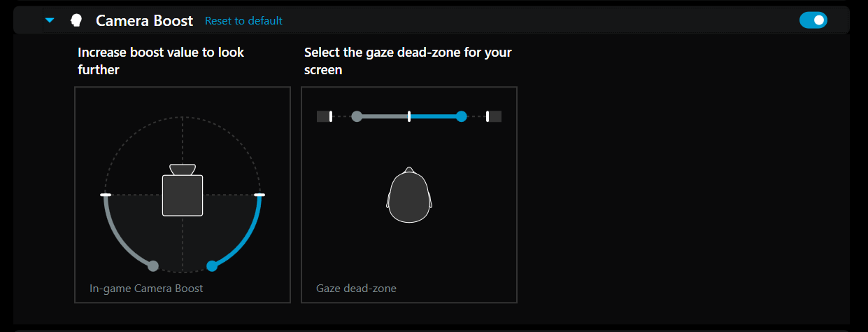
Task: Click the blue segment of dead-zone track
Action: pyautogui.click(x=435, y=116)
